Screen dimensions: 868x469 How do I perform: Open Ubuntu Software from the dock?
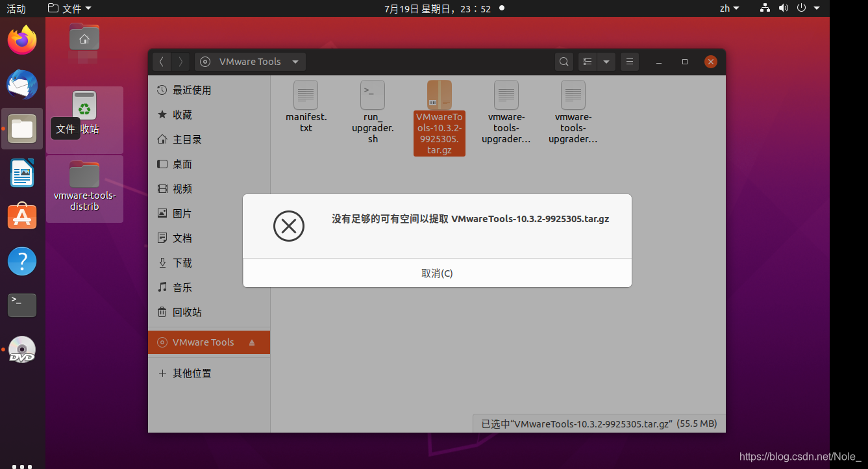(22, 216)
